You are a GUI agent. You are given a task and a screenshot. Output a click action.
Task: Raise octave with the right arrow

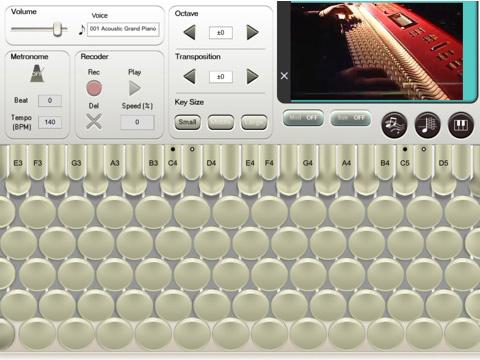pyautogui.click(x=252, y=32)
